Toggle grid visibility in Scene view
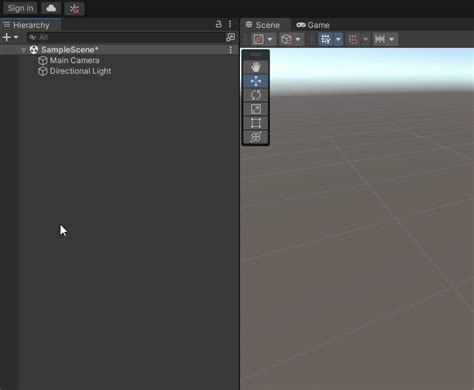 [x=325, y=39]
